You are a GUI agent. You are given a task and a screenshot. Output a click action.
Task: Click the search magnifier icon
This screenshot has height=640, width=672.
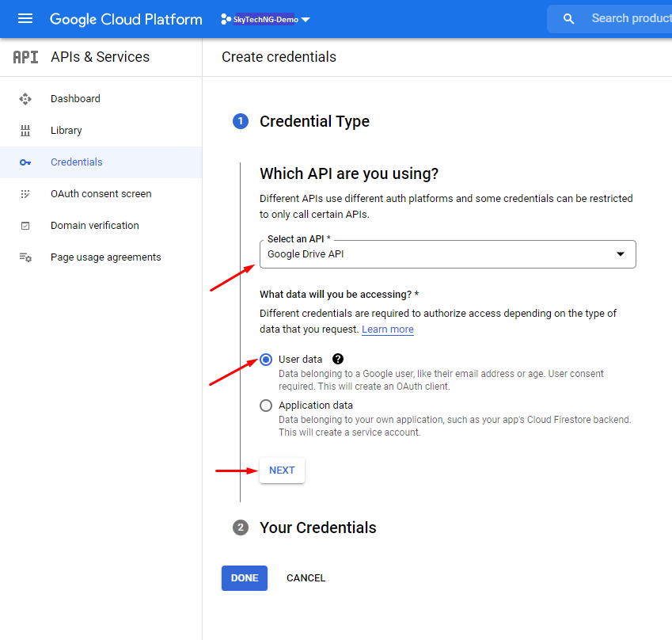tap(568, 19)
